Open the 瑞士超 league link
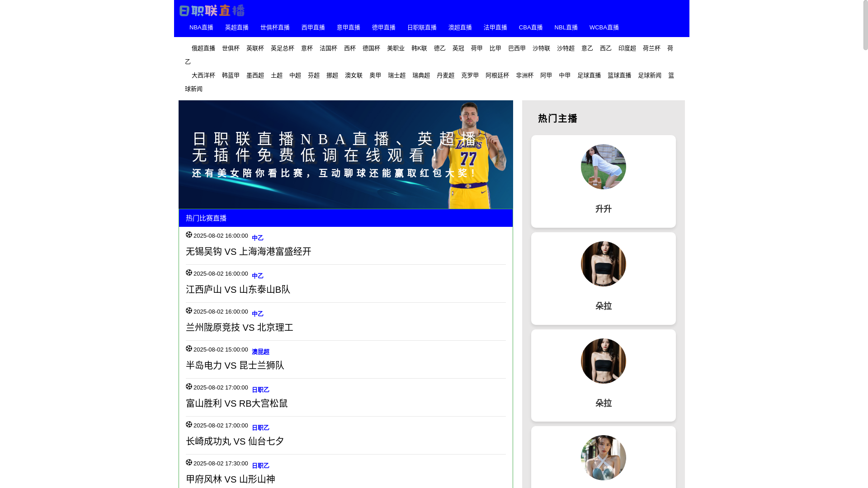This screenshot has width=868, height=488. pos(396,75)
